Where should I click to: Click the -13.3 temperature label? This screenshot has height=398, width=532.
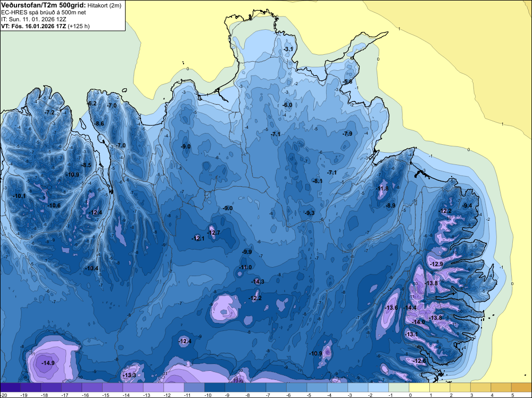[x=129, y=375]
